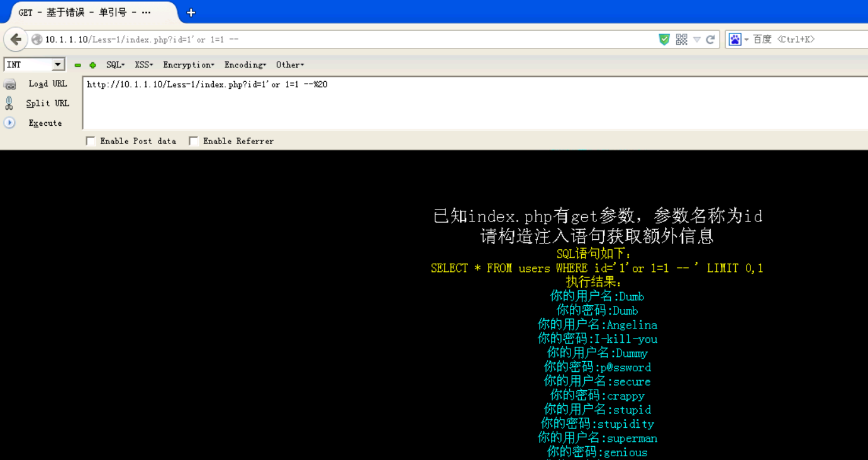
Task: Click the text 你的密码:Dumb
Action: point(597,311)
